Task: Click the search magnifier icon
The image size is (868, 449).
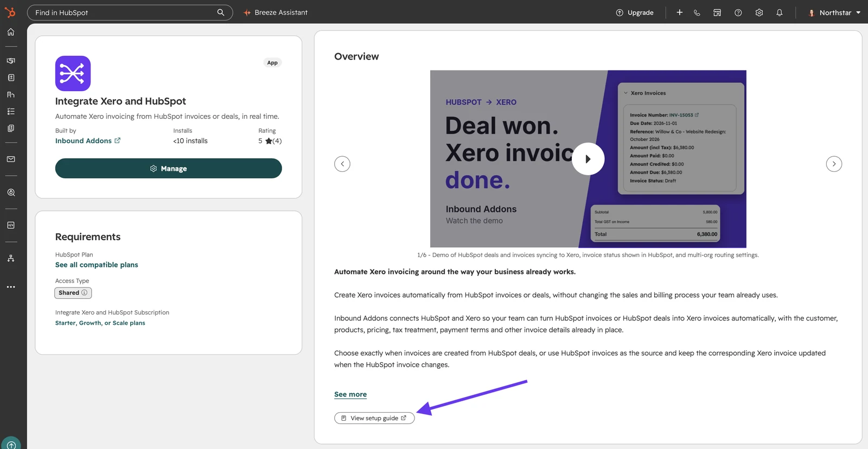Action: (221, 12)
